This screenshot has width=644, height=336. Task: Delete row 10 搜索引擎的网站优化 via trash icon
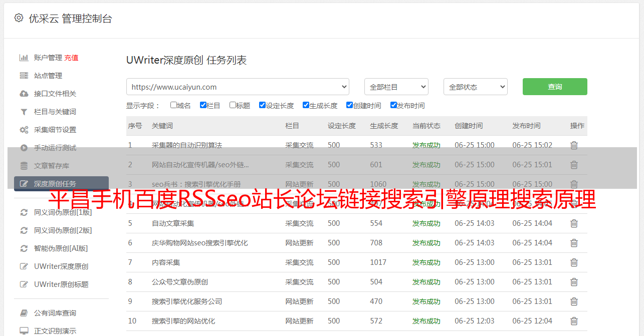pos(574,321)
